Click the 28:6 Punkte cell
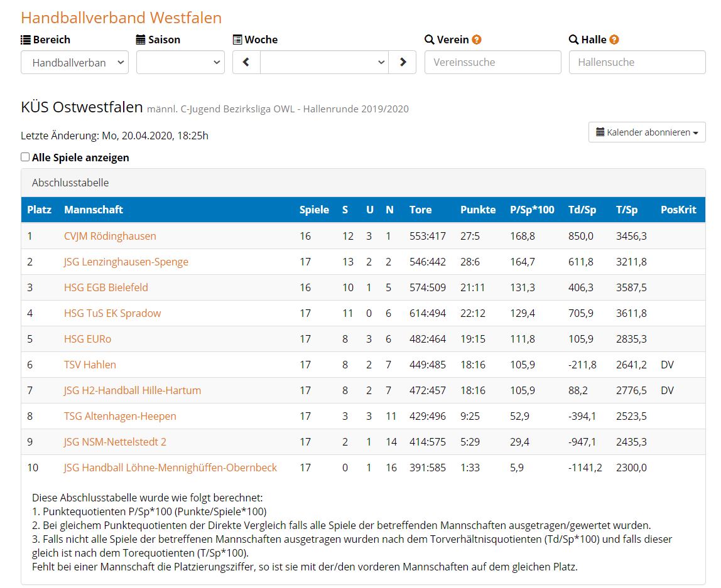The height and width of the screenshot is (588, 721). coord(470,262)
